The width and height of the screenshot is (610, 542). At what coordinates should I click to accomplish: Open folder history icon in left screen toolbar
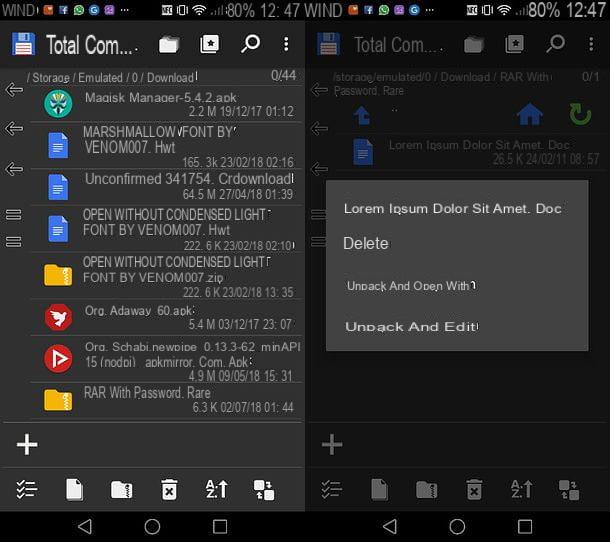pos(169,44)
